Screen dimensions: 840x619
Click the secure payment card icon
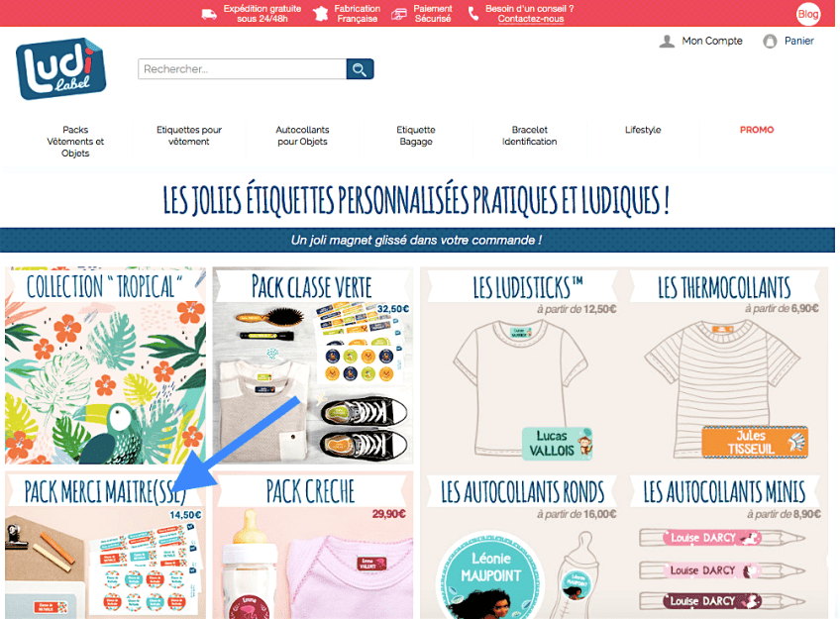tap(399, 14)
